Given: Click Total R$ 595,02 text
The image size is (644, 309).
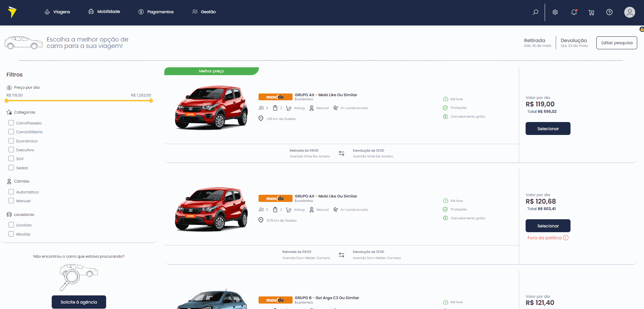Looking at the screenshot, I should [x=542, y=111].
